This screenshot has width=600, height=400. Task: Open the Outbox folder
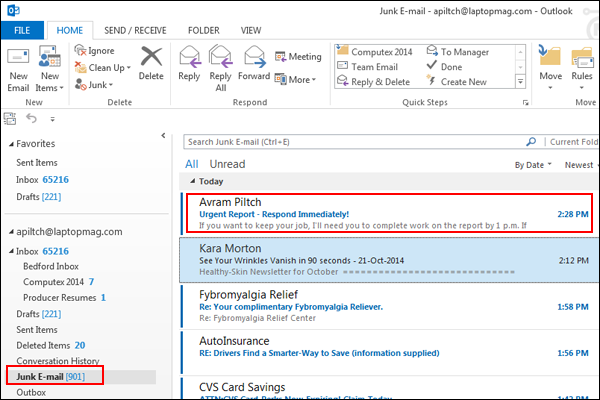tap(31, 392)
